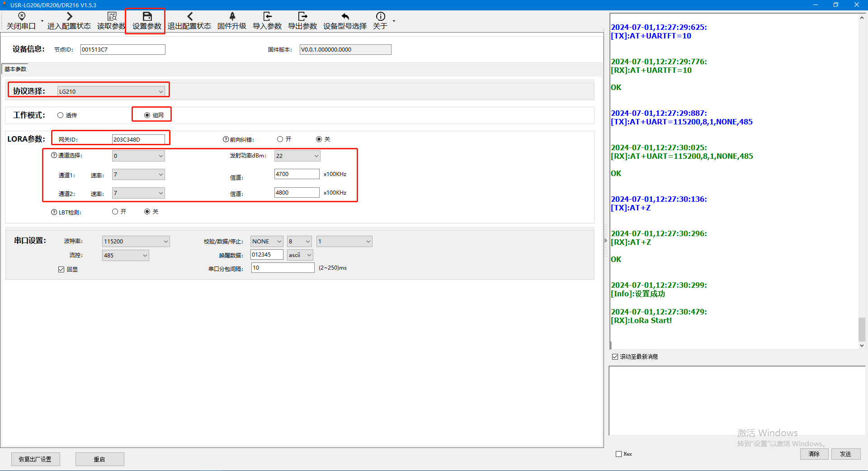Image resolution: width=868 pixels, height=471 pixels.
Task: Open 通道2 速率 dropdown
Action: [x=138, y=193]
